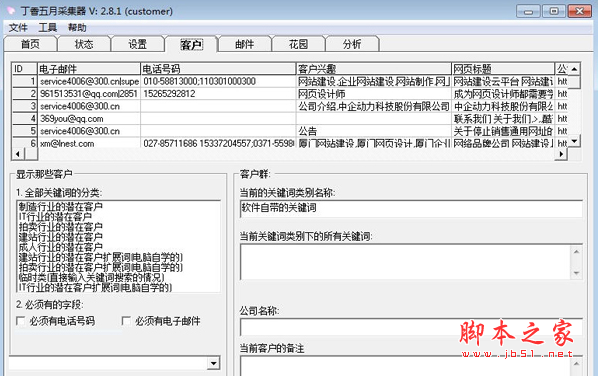
Task: Select row header 3 in table
Action: pos(24,106)
